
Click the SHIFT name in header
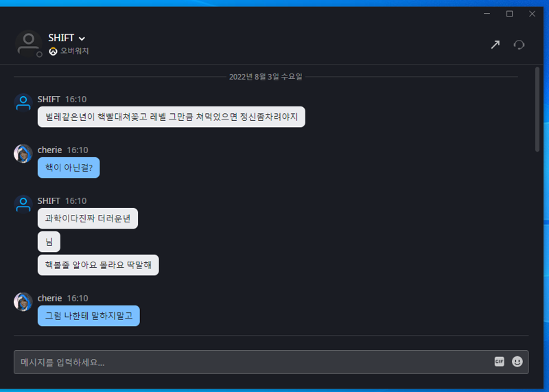[x=61, y=38]
